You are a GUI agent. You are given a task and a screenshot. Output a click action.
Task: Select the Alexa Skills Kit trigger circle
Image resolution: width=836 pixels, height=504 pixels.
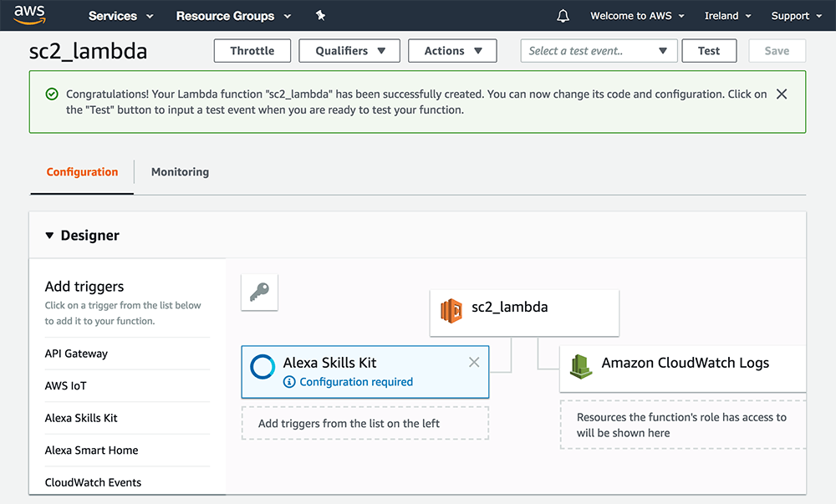point(263,367)
